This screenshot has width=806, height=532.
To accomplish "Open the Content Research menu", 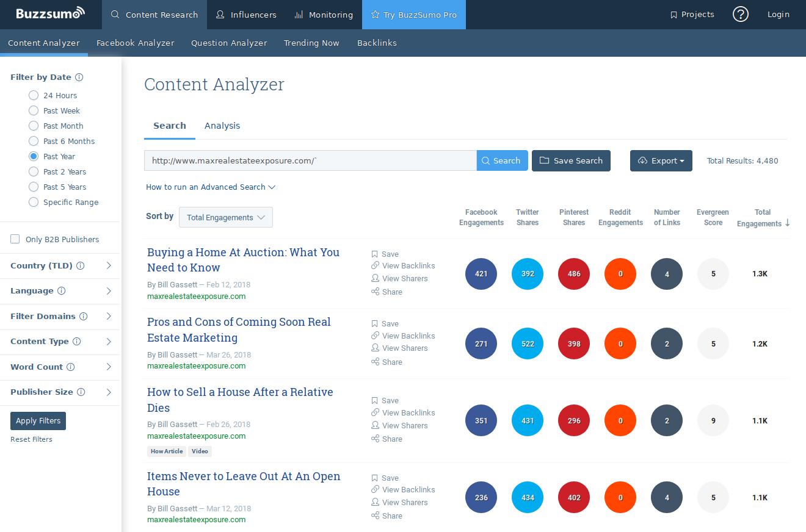I will click(154, 15).
